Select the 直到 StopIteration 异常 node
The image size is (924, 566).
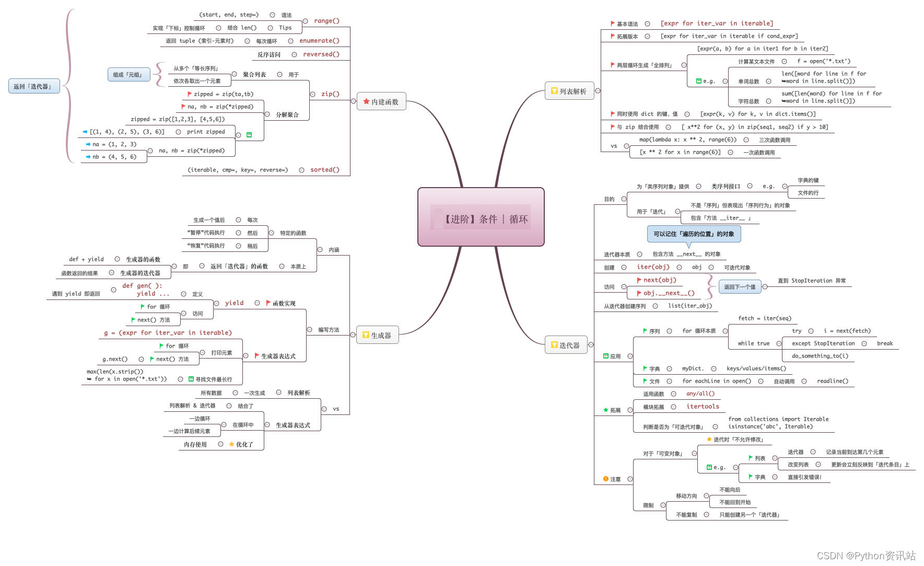coord(812,281)
